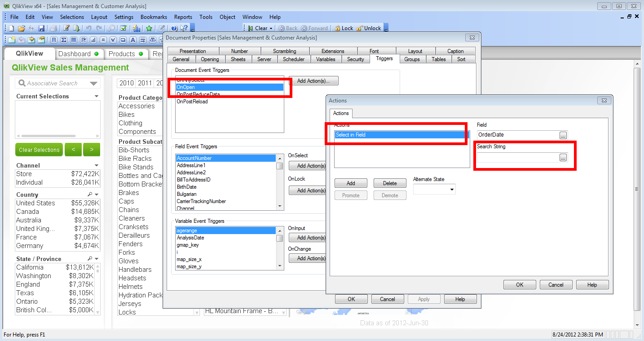Click the ellipsis button next to Search String

point(563,157)
